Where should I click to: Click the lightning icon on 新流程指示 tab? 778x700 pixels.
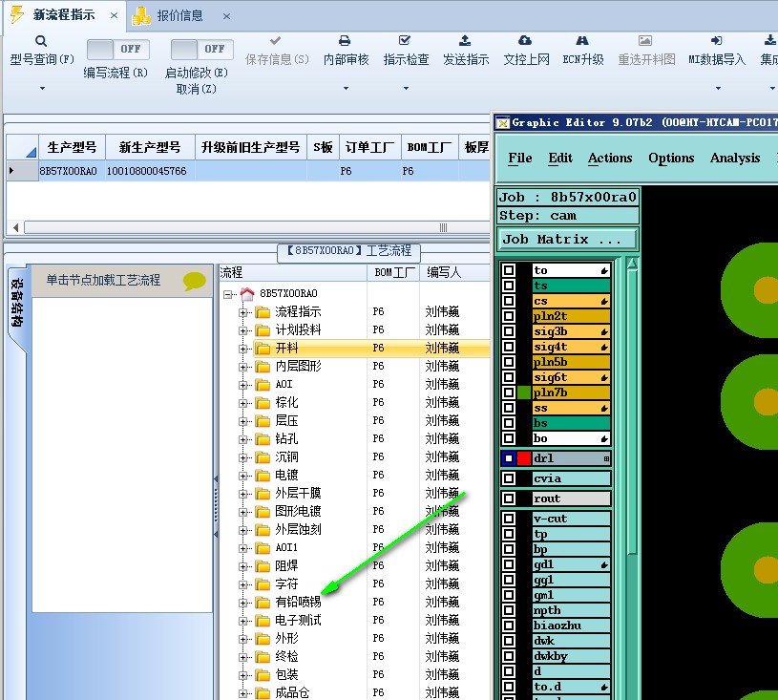pyautogui.click(x=17, y=15)
